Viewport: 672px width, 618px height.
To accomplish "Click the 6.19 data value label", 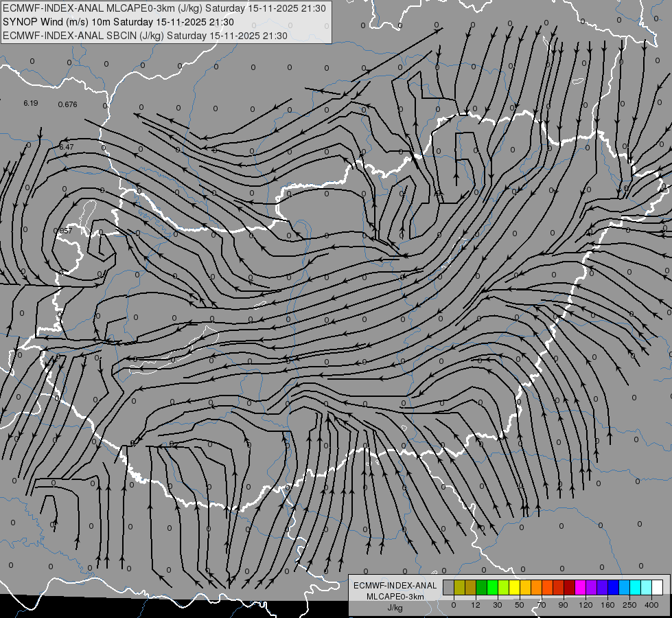I will click(x=31, y=103).
